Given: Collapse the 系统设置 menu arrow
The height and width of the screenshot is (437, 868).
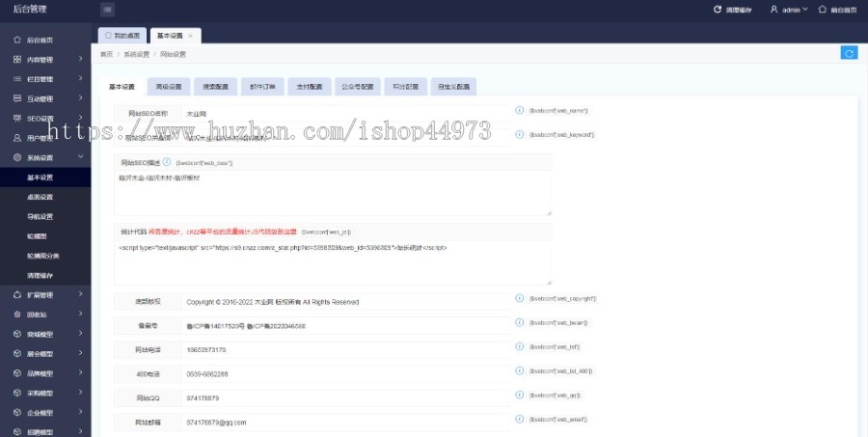Looking at the screenshot, I should point(80,156).
